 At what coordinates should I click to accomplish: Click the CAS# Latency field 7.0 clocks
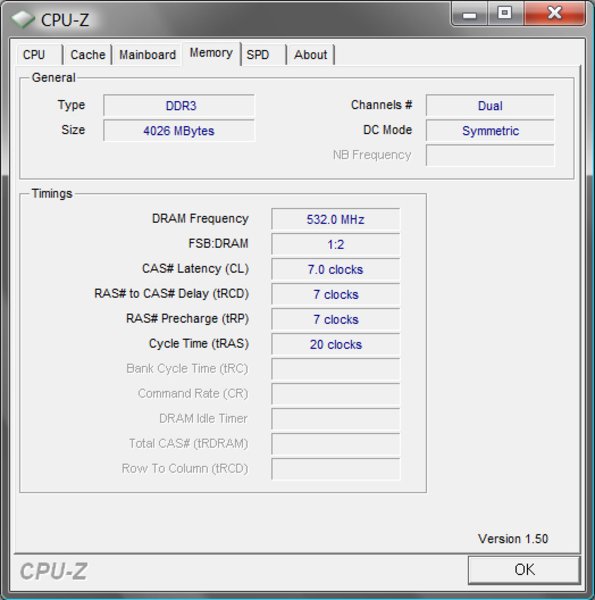tap(336, 269)
